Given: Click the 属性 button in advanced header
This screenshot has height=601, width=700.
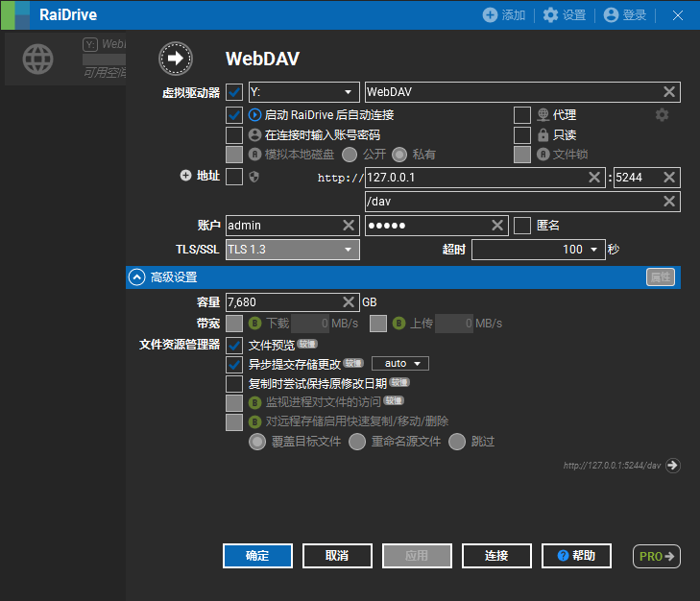Looking at the screenshot, I should [x=661, y=276].
